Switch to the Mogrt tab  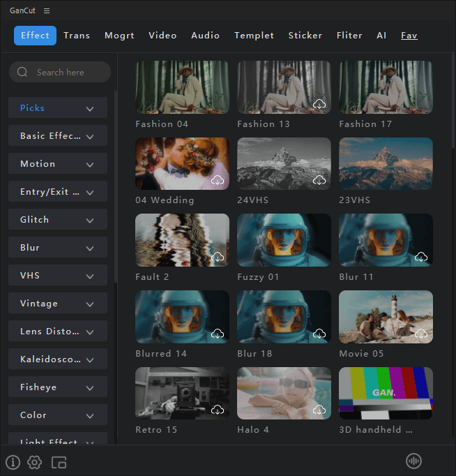coord(119,36)
